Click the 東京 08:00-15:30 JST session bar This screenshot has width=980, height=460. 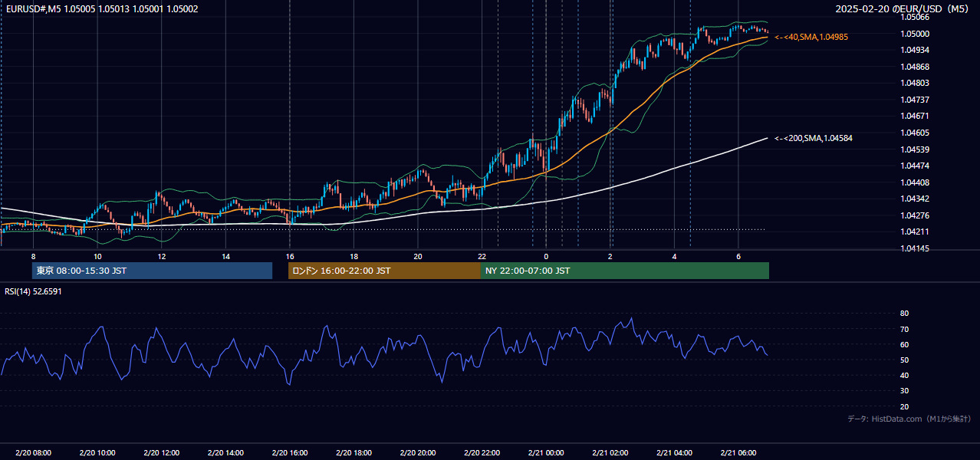[152, 271]
